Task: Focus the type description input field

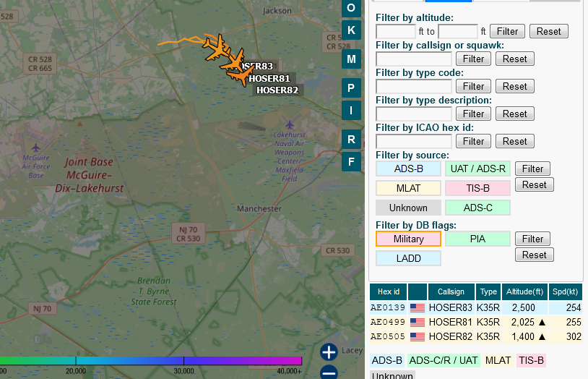Action: (414, 114)
